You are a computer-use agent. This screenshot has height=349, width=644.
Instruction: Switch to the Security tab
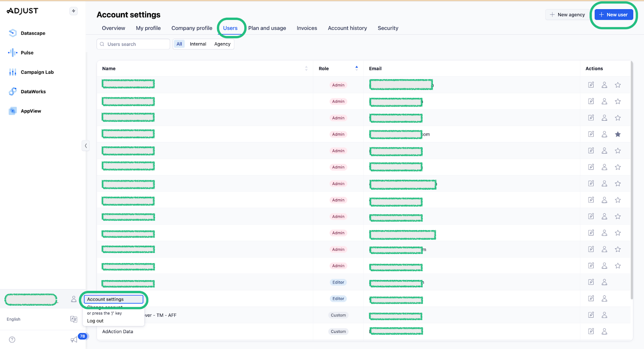pos(388,28)
